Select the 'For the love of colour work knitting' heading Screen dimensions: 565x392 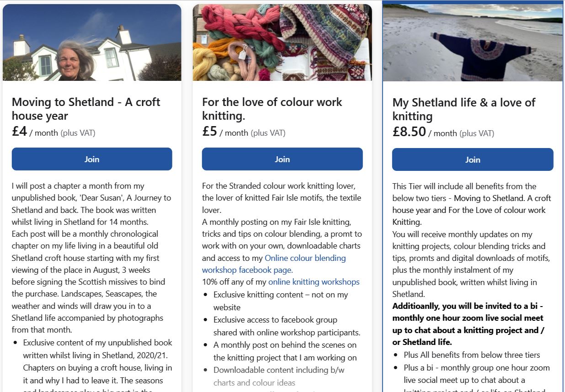(x=272, y=109)
